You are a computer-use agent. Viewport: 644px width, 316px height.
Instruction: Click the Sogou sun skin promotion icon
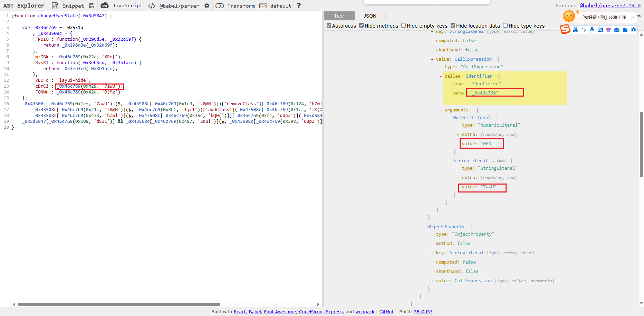point(569,16)
